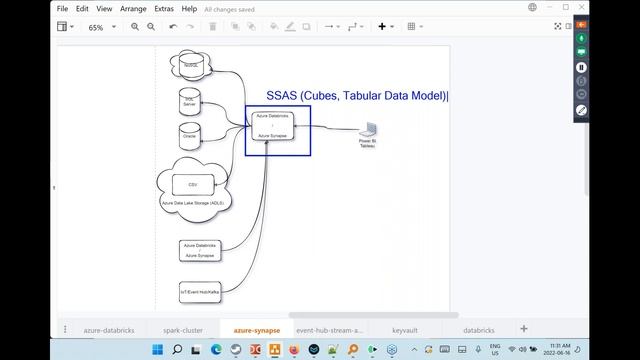Open the Windows Start menu
Screen dimensions: 640x360
point(158,349)
